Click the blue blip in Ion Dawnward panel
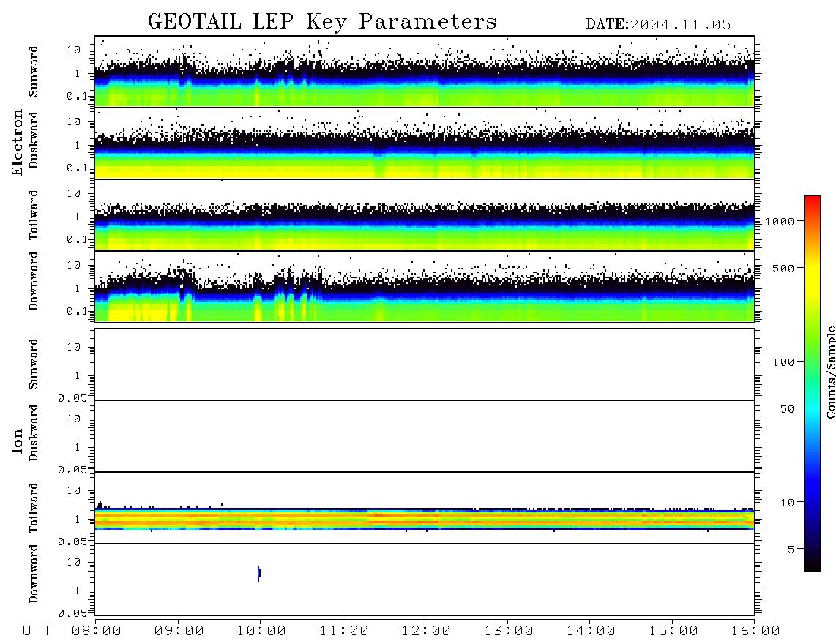 click(258, 574)
